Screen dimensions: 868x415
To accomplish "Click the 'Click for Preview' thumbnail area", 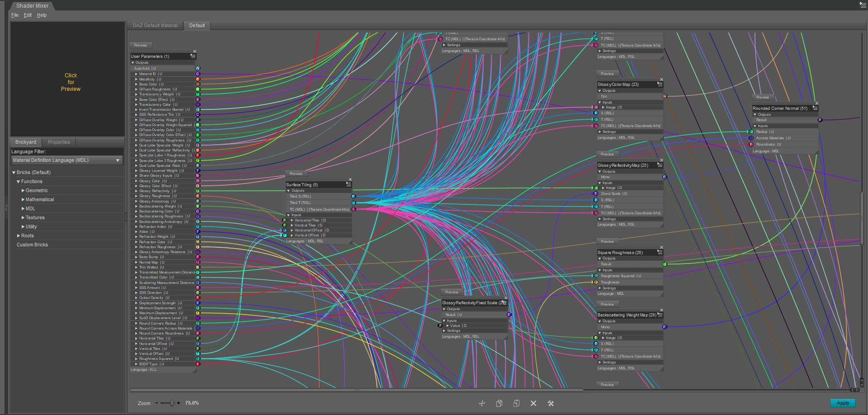I will [67, 79].
